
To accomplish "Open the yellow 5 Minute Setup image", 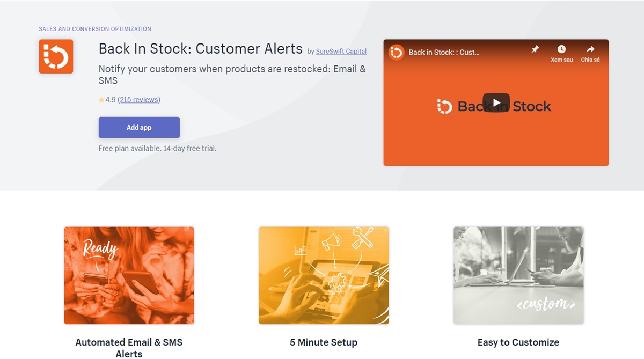I will pyautogui.click(x=324, y=275).
